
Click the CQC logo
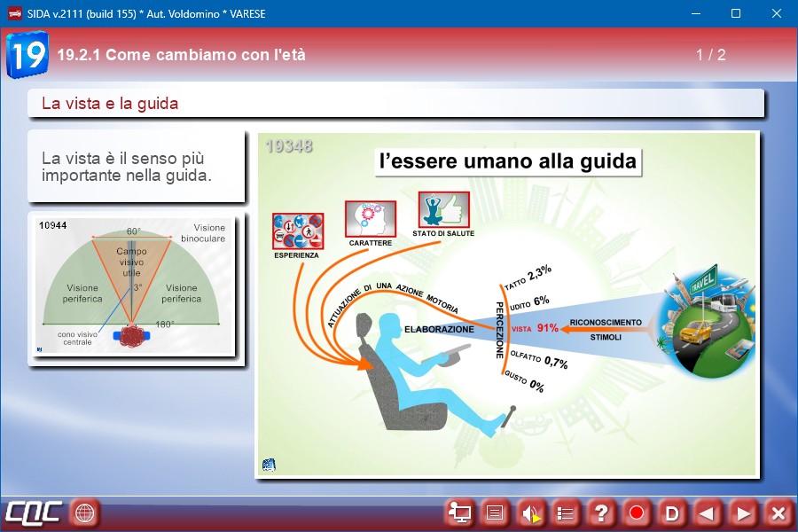click(34, 512)
